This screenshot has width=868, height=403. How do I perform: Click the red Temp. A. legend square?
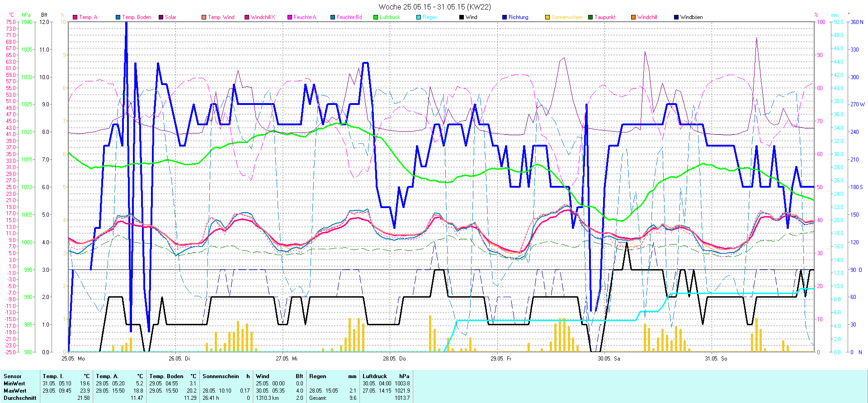[75, 17]
